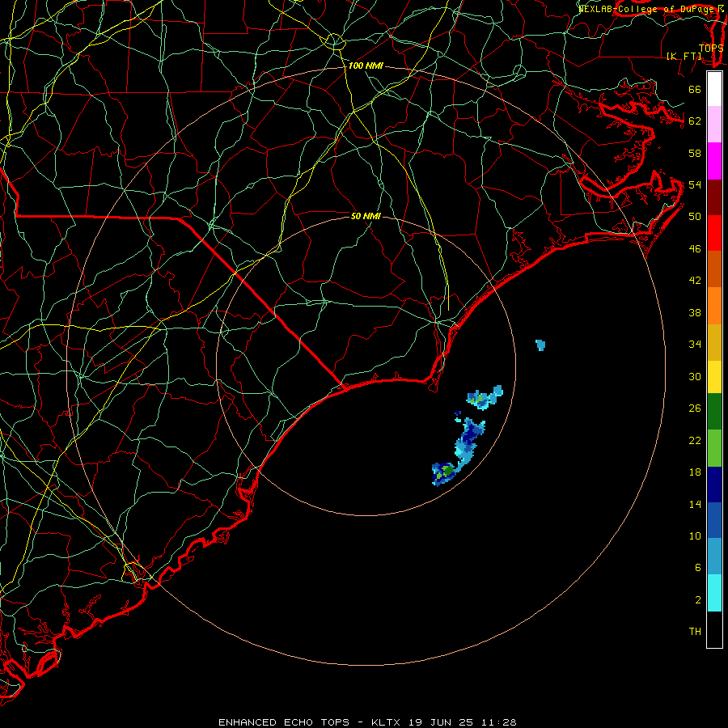Screen dimensions: 728x728
Task: Click the legend value label '34'
Action: click(x=695, y=345)
